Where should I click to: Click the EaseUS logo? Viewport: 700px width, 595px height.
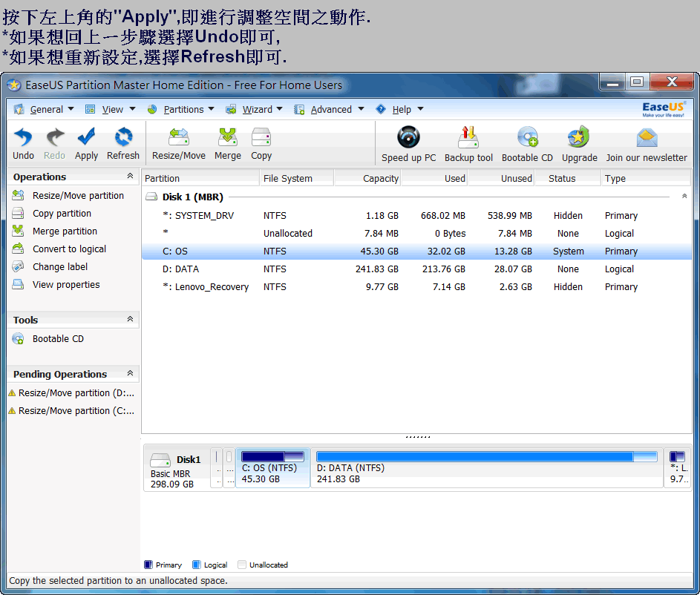point(663,109)
